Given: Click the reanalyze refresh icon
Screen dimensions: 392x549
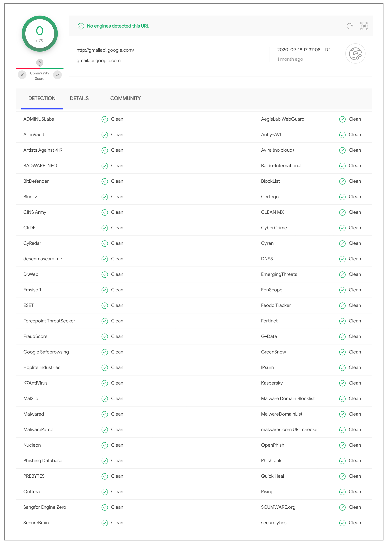Looking at the screenshot, I should (x=350, y=26).
